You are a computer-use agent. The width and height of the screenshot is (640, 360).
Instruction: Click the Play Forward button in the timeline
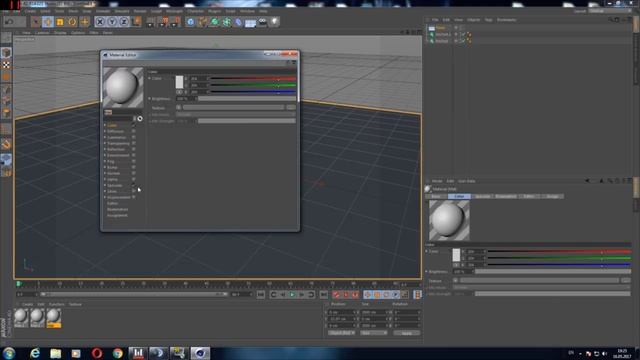point(292,294)
